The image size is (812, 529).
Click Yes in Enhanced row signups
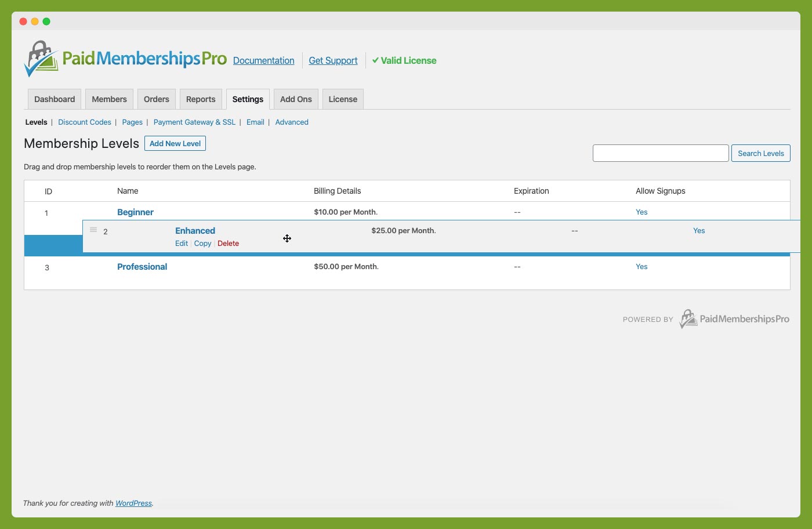pos(699,231)
